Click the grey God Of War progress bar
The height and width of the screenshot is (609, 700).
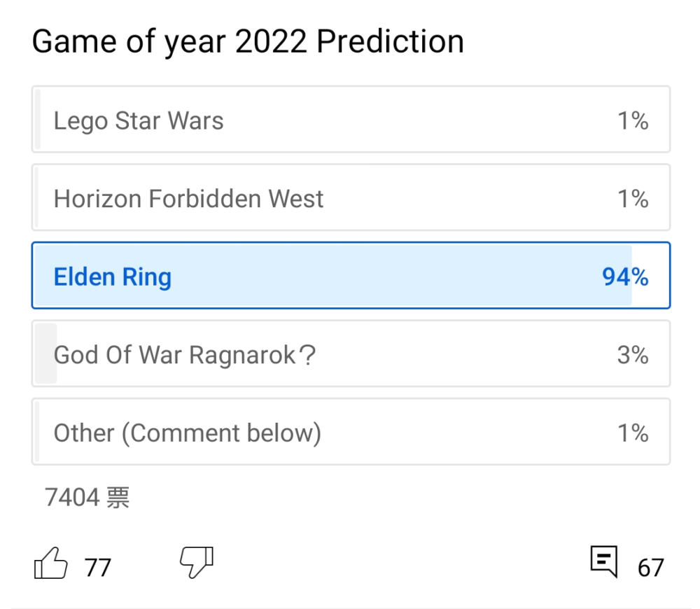pyautogui.click(x=45, y=353)
